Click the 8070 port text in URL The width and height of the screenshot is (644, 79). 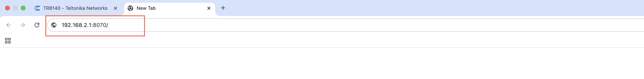coord(100,25)
